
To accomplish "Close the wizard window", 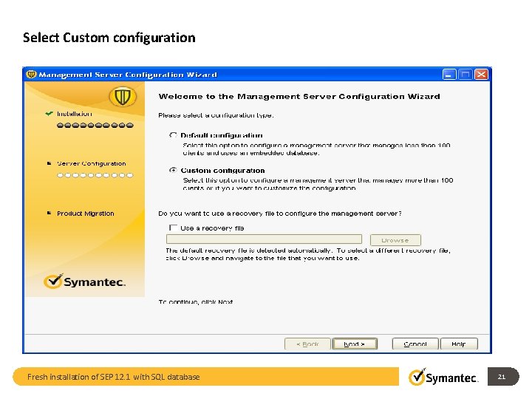I will pos(481,75).
